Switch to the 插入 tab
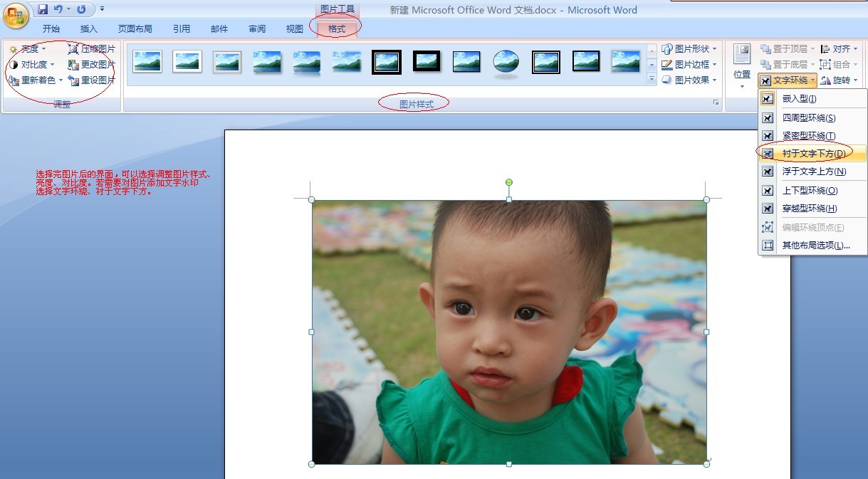The height and width of the screenshot is (479, 868). tap(89, 28)
